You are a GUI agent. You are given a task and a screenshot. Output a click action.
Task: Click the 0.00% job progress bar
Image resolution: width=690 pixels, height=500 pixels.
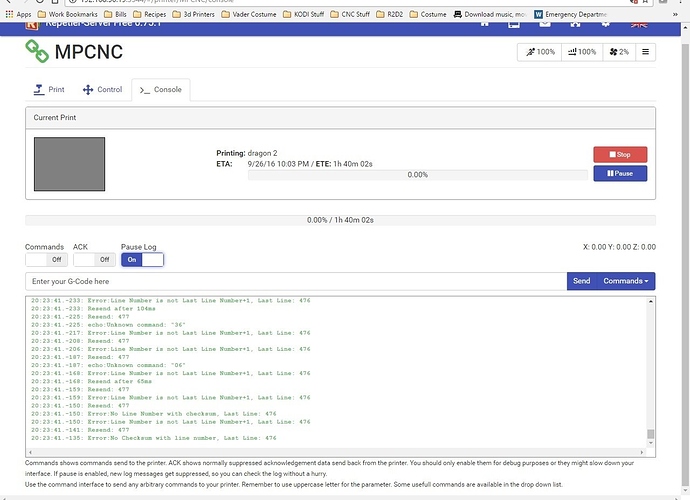click(417, 175)
